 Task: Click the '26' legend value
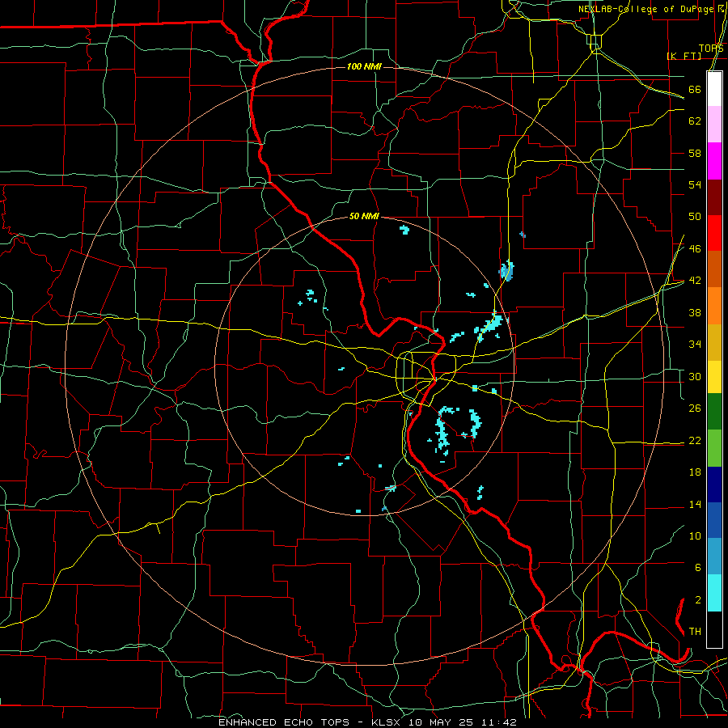pos(695,408)
